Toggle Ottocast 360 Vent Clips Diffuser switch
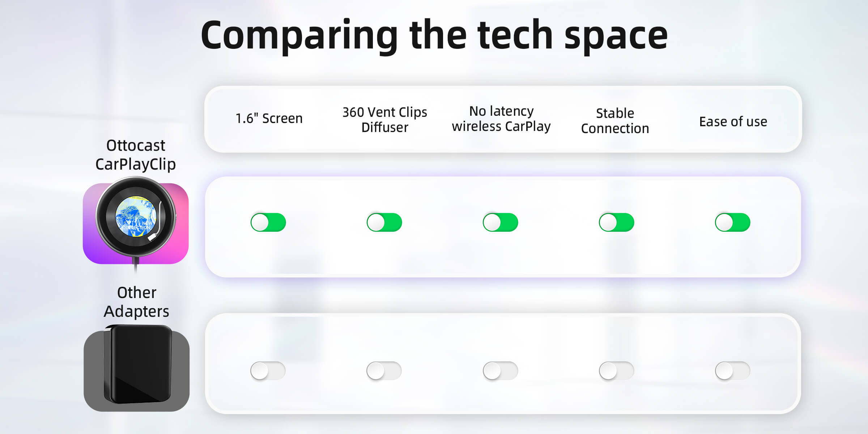 pos(384,222)
